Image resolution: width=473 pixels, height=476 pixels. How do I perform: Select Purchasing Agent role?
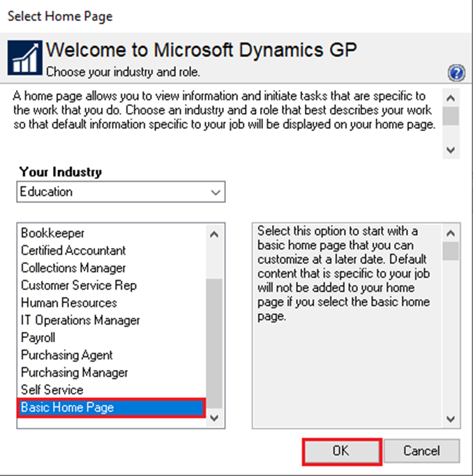(112, 355)
